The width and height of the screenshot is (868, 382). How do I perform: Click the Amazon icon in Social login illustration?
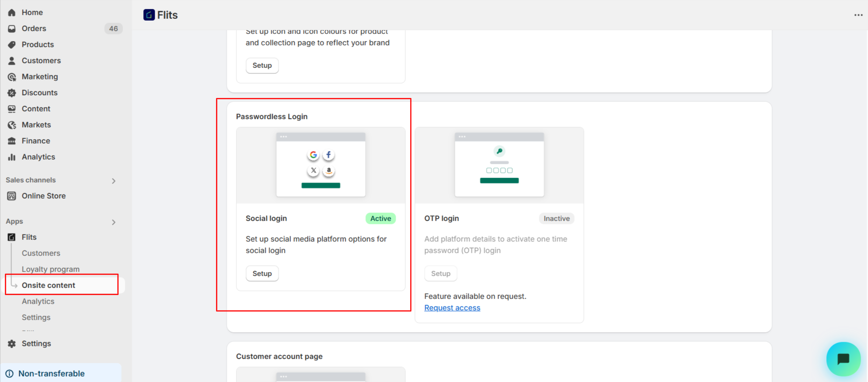329,171
